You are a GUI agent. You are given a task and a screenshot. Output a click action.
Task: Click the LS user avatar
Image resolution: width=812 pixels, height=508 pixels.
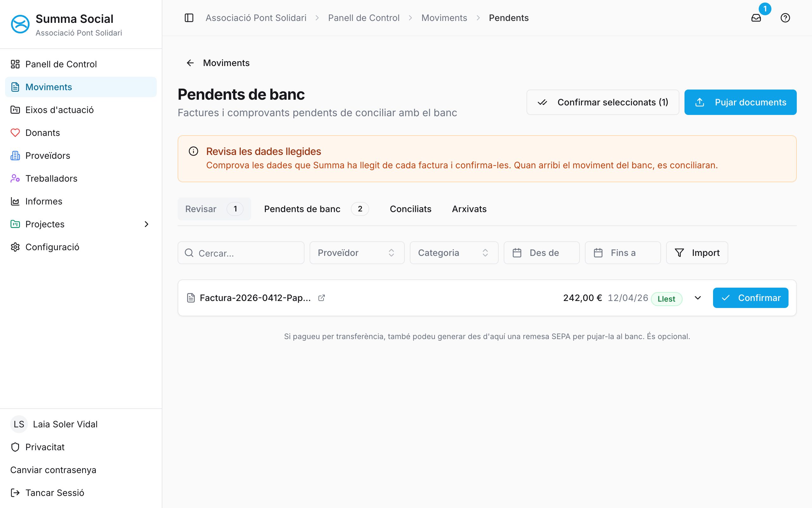pos(19,424)
